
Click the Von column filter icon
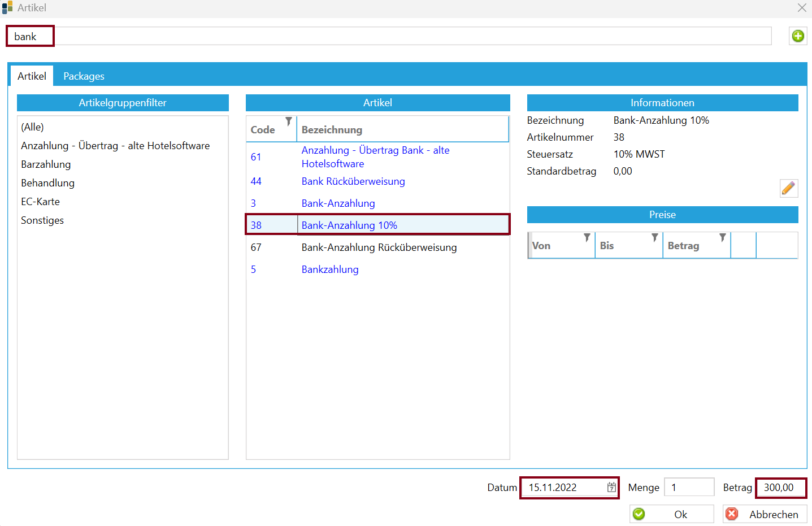pos(587,237)
